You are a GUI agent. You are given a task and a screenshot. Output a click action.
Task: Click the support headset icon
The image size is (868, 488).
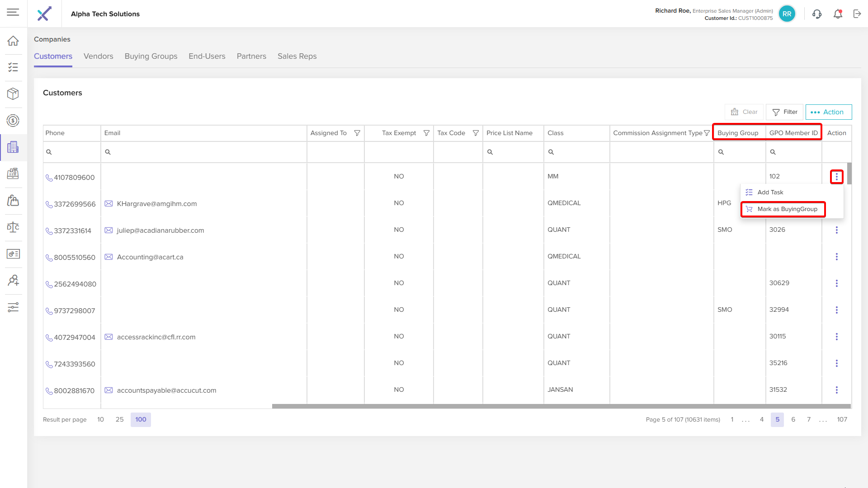[x=817, y=14]
